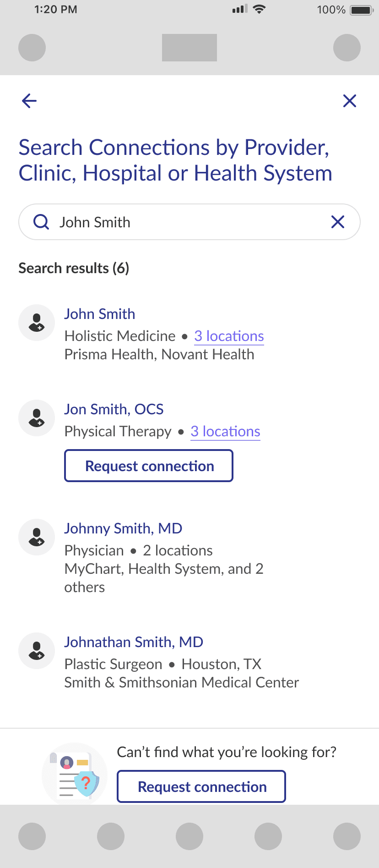Open the Jon Smith, OCS result
The width and height of the screenshot is (379, 868).
pos(114,409)
